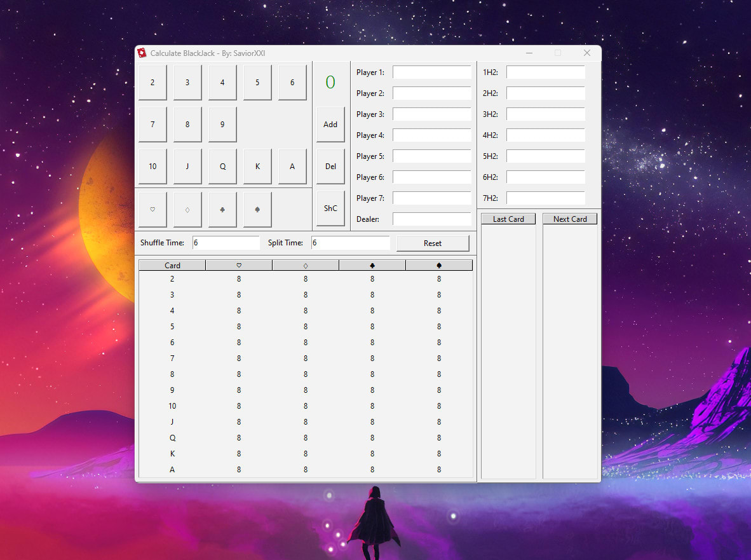Choose the card 4 button
This screenshot has width=751, height=560.
222,83
